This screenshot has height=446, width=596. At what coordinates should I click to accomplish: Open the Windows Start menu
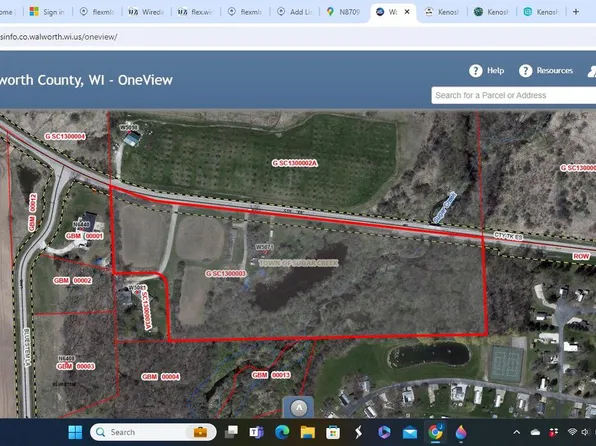coord(75,432)
